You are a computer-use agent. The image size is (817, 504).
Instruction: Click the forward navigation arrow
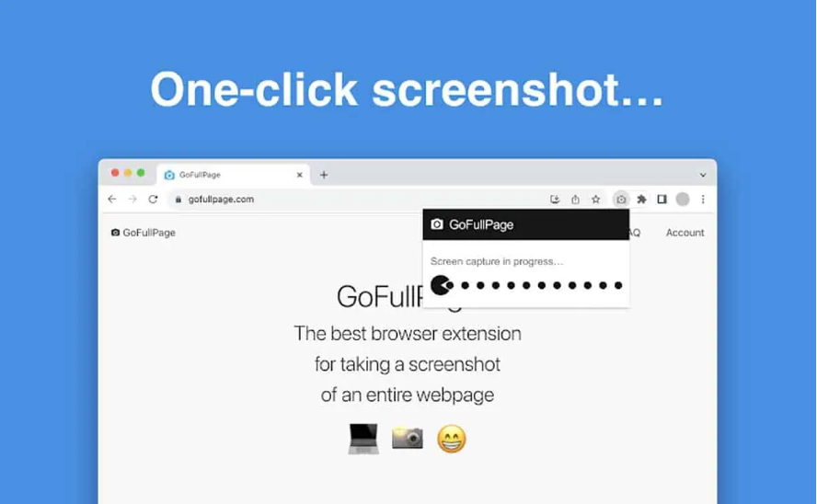132,200
